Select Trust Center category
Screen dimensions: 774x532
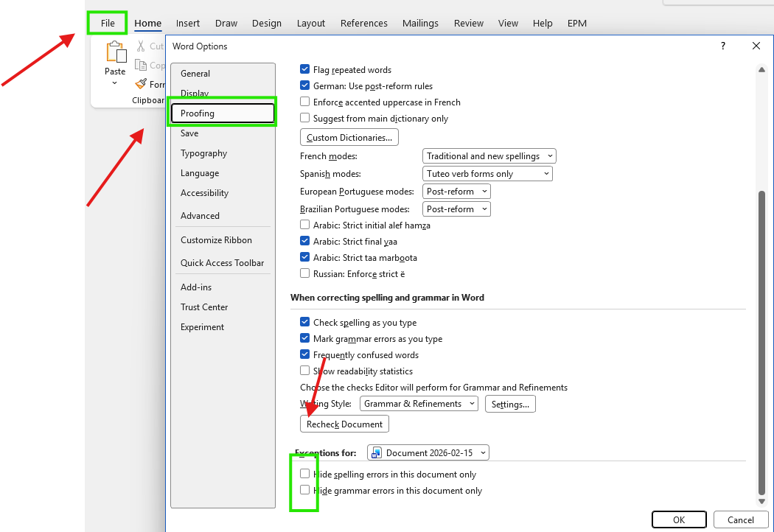click(x=223, y=307)
